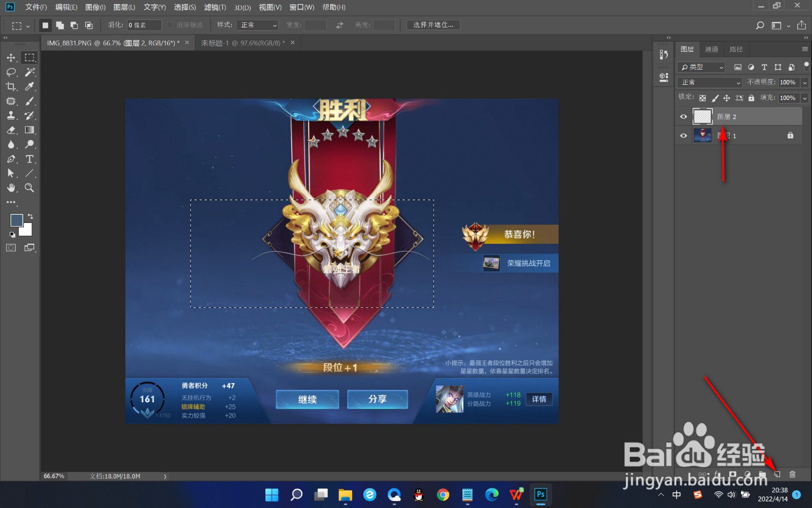
Task: Select the Brush tool
Action: coord(30,101)
